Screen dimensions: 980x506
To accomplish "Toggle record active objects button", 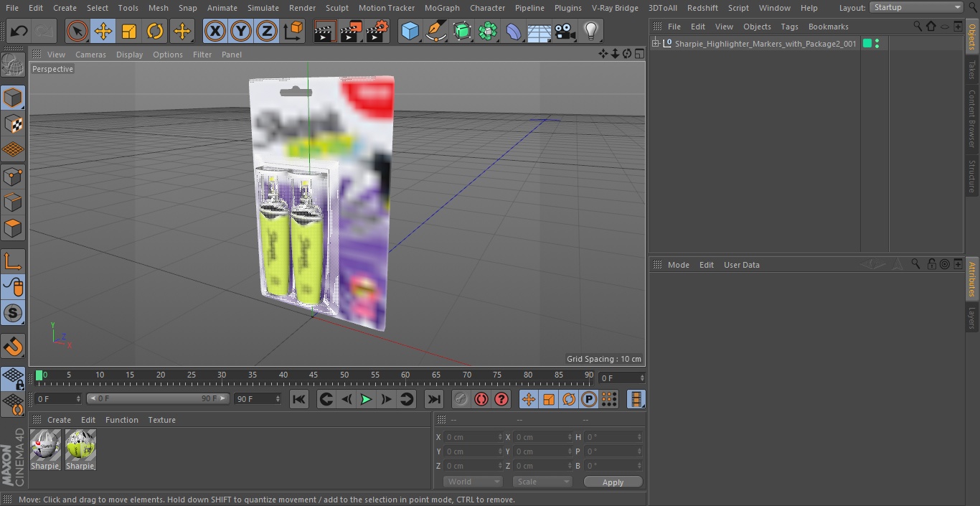I will pos(461,399).
